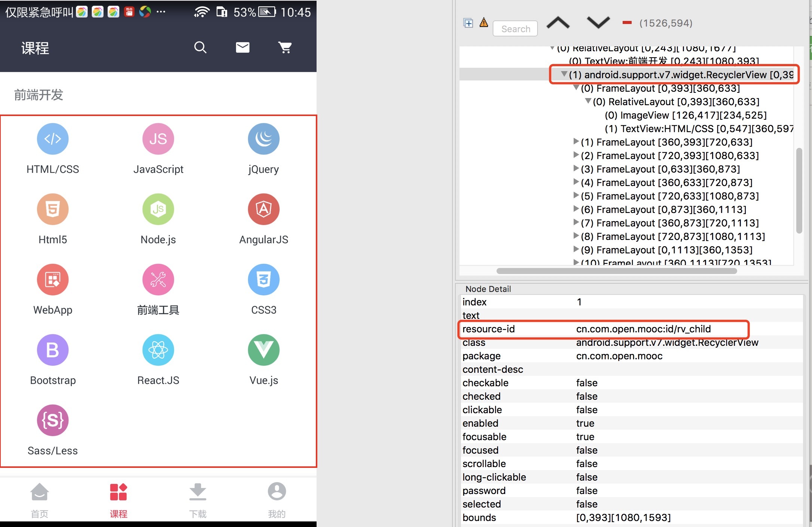This screenshot has height=527, width=812.
Task: Click the yellow warning triangle toolbar icon
Action: 484,22
